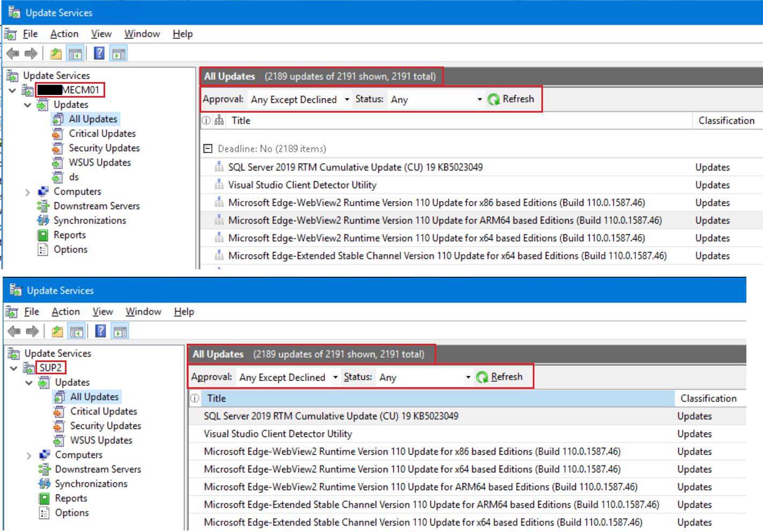Expand the Computers node in bottom window
This screenshot has width=763, height=532.
click(x=29, y=455)
